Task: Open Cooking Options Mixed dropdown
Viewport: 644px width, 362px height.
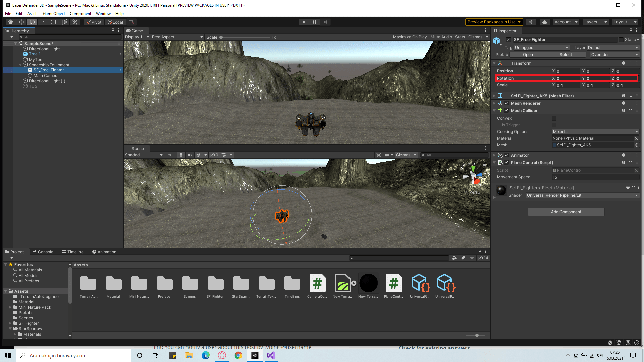Action: point(595,132)
